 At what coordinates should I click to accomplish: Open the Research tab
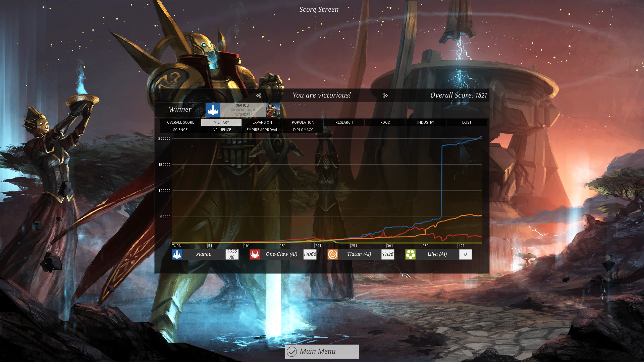click(344, 122)
